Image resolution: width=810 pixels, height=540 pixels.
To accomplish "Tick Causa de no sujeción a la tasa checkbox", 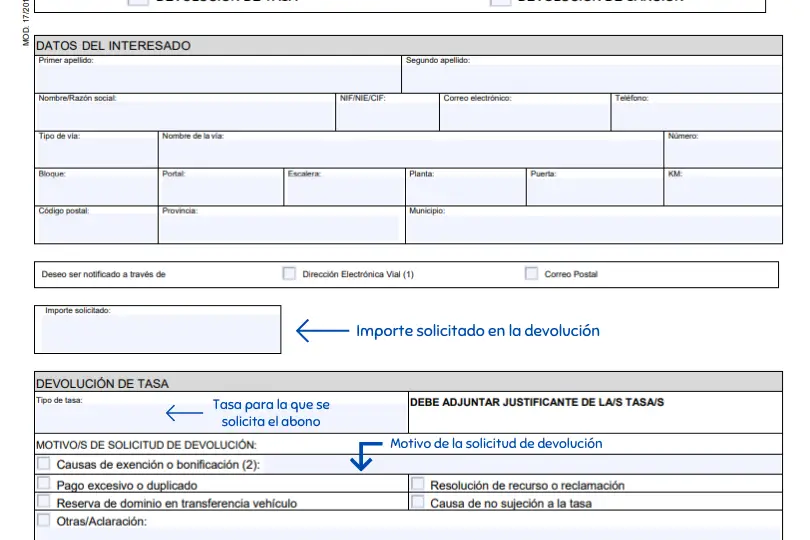I will point(417,502).
